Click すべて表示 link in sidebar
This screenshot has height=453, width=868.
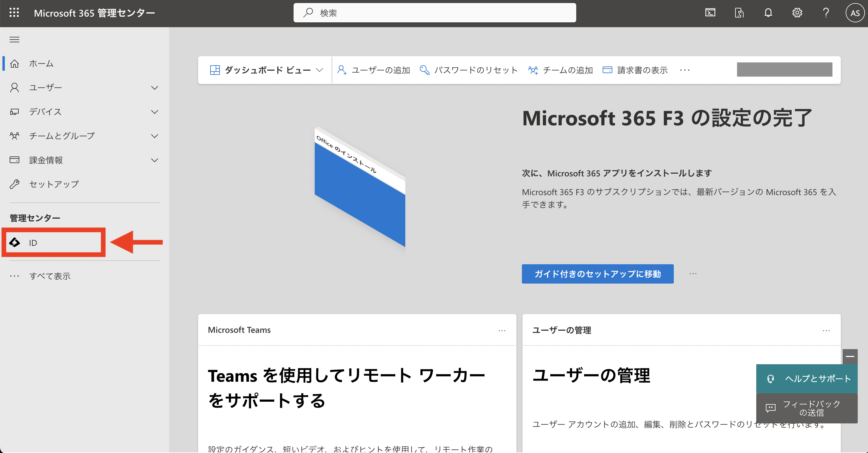[50, 276]
